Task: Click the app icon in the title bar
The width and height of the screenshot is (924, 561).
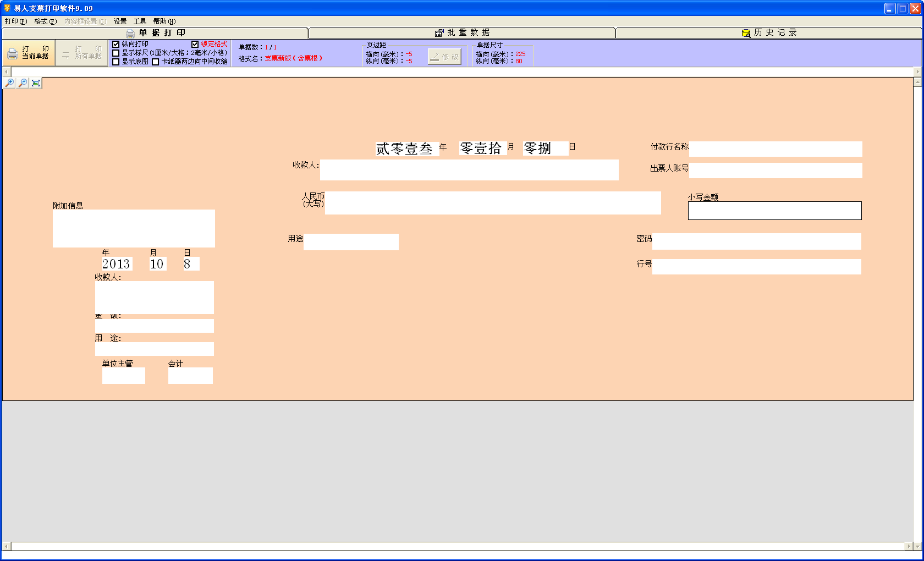Action: click(x=7, y=8)
